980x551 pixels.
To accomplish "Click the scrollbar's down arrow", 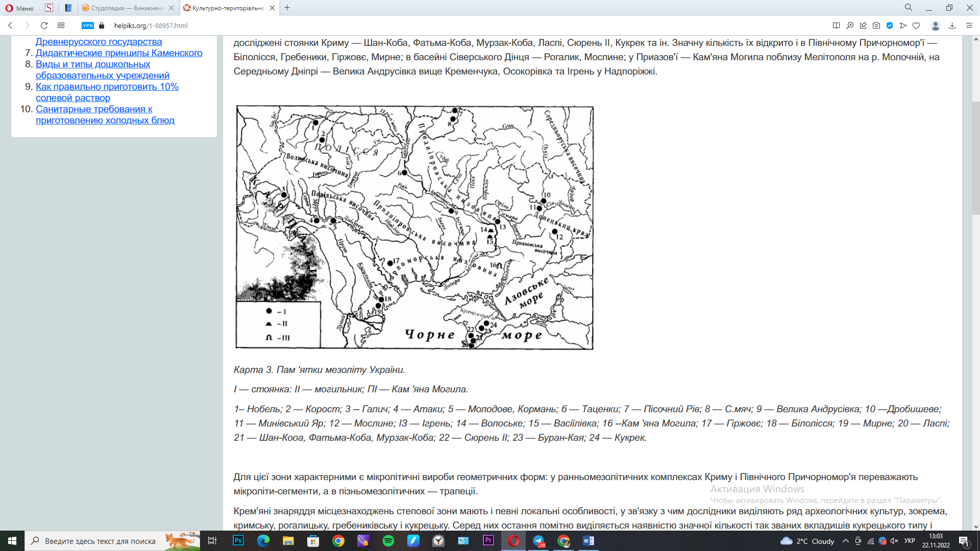I will (x=976, y=527).
